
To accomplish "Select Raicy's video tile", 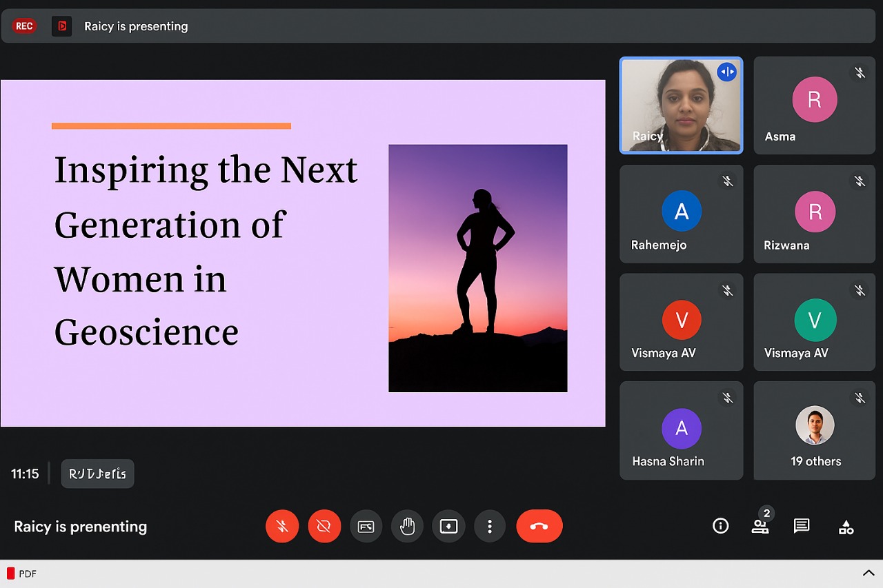I will (x=681, y=105).
